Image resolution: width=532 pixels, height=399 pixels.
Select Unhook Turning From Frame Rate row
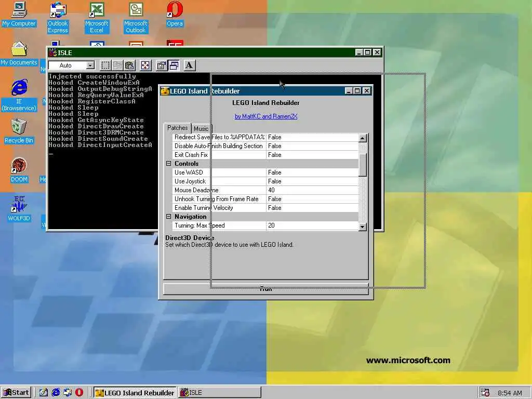point(265,199)
